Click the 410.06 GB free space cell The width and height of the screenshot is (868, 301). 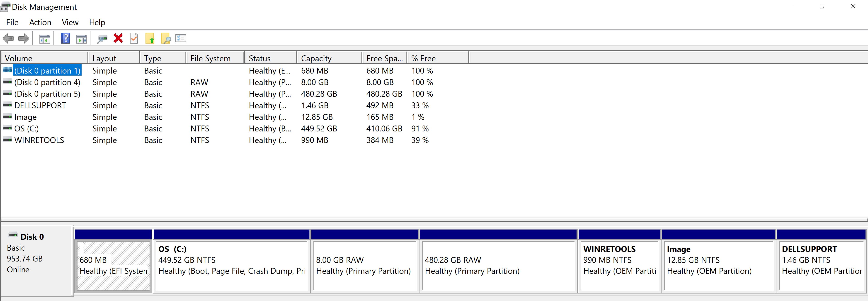(384, 128)
